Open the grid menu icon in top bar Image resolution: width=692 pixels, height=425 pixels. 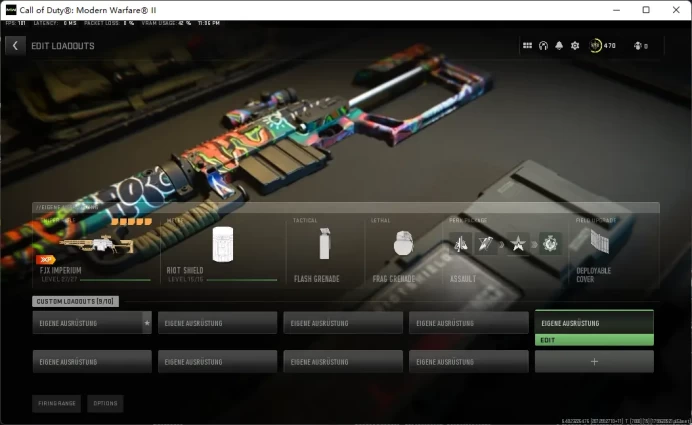pyautogui.click(x=527, y=45)
